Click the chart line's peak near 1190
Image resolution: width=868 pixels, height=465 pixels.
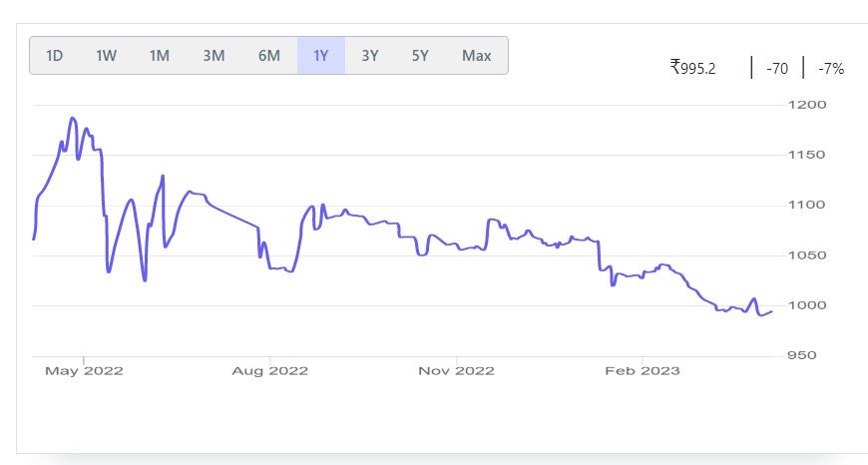click(72, 118)
